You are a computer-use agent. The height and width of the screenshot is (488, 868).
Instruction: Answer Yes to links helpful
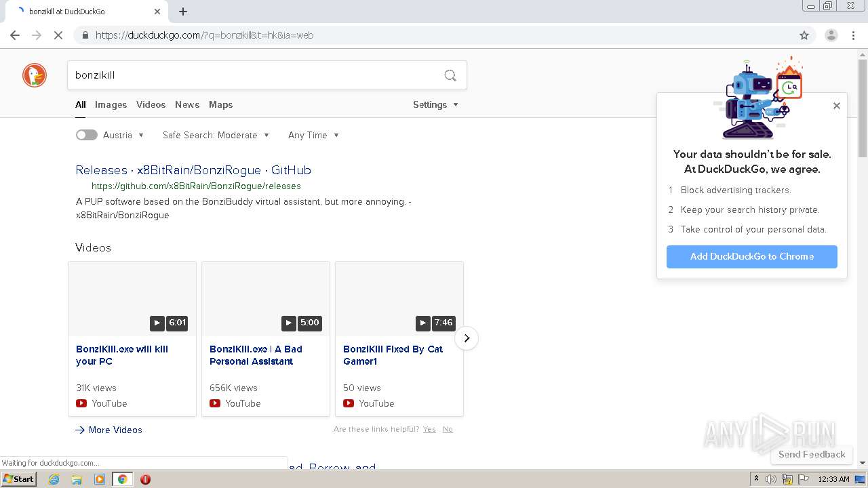click(x=429, y=429)
